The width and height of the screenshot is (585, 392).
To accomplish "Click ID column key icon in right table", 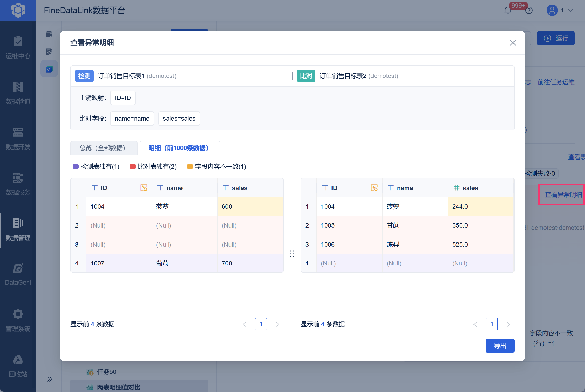I will (x=374, y=188).
